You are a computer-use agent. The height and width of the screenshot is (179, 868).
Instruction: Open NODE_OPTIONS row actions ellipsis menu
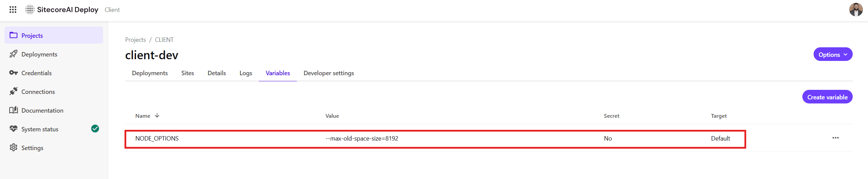tap(835, 138)
